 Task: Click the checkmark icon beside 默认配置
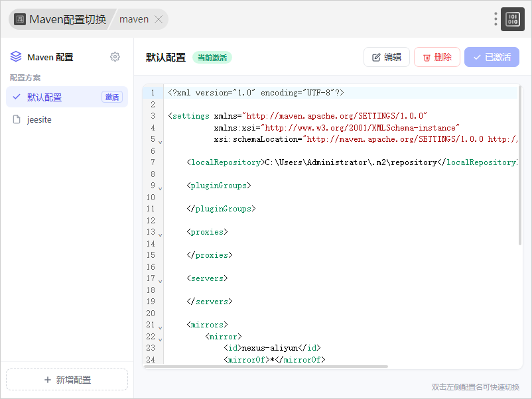tap(17, 97)
